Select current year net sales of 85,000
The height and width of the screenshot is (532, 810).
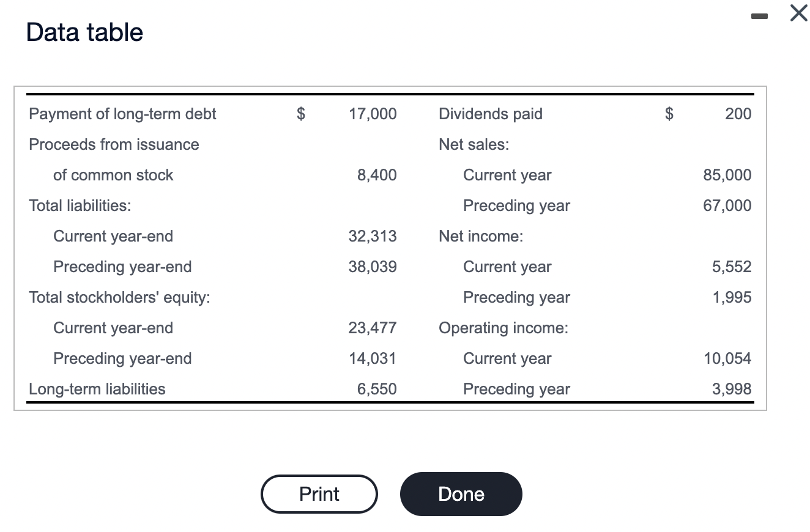coord(728,175)
